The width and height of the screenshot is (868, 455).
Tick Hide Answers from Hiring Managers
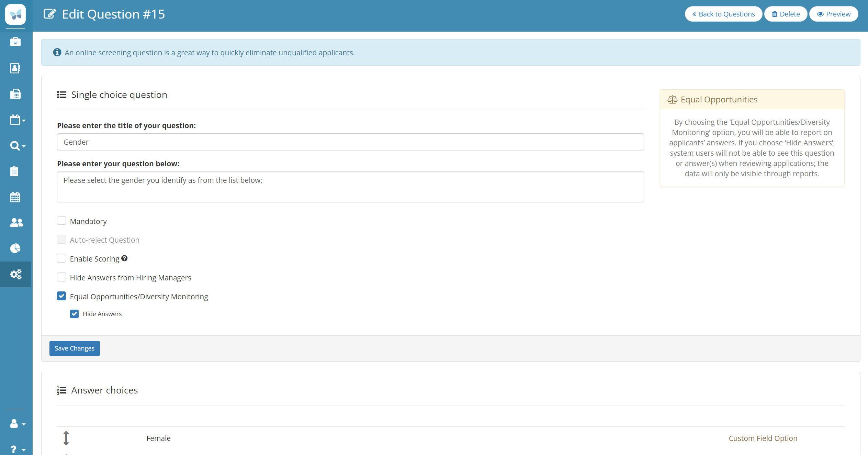61,277
